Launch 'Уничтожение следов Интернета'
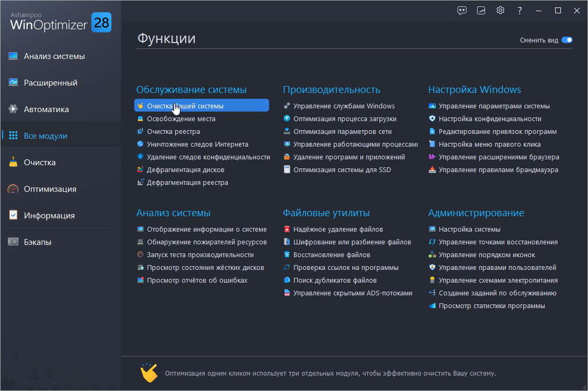Screen dimensions: 588x391 pyautogui.click(x=197, y=144)
